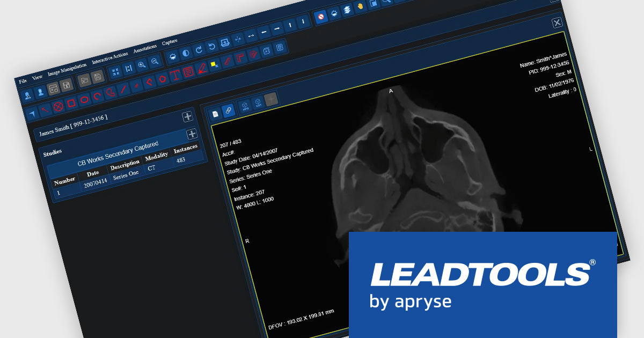
Task: Select the red note annotation tool
Action: point(188,72)
